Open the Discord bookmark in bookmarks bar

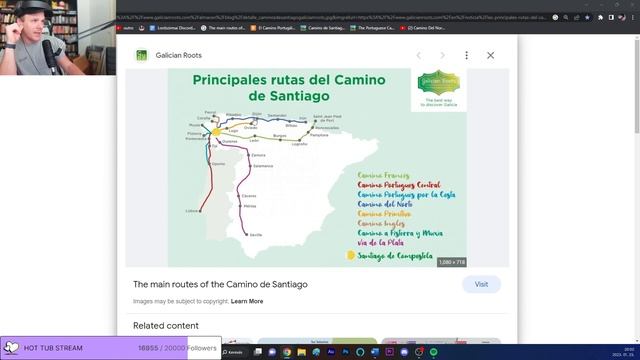[x=172, y=28]
